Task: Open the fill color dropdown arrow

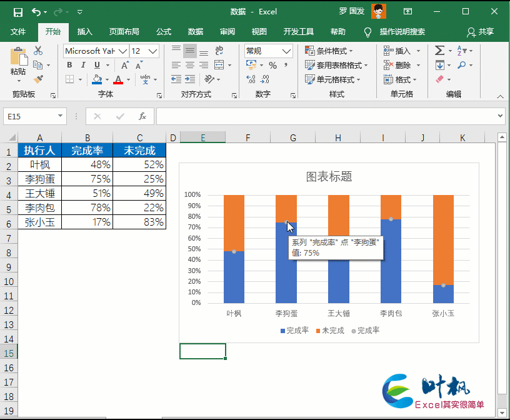Action: point(106,79)
